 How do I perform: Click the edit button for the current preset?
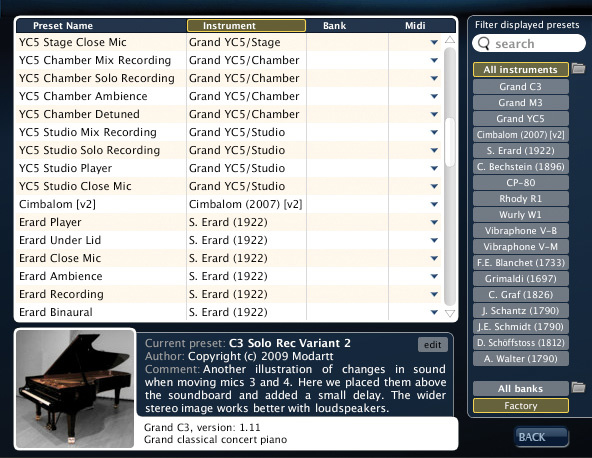click(433, 345)
